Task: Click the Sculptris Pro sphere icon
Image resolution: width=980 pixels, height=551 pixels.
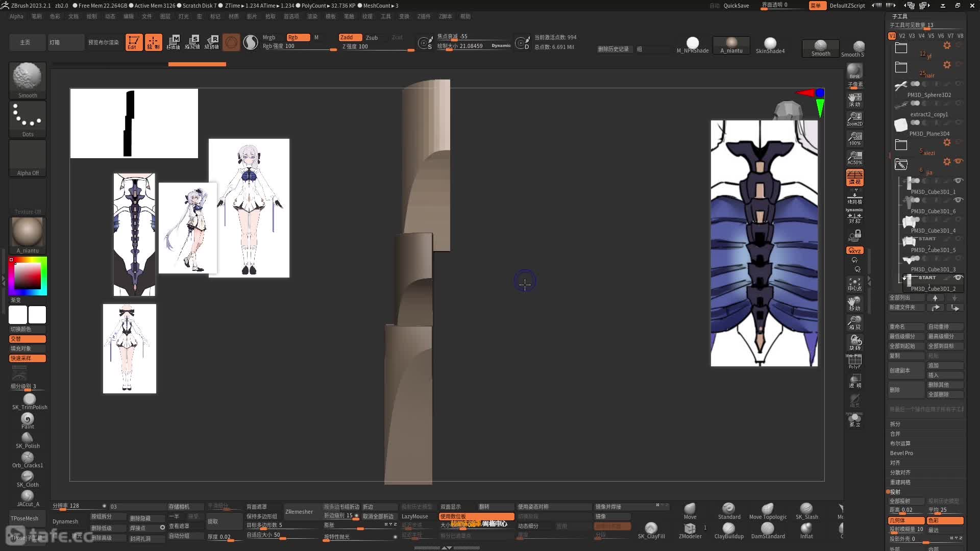Action: click(x=250, y=42)
